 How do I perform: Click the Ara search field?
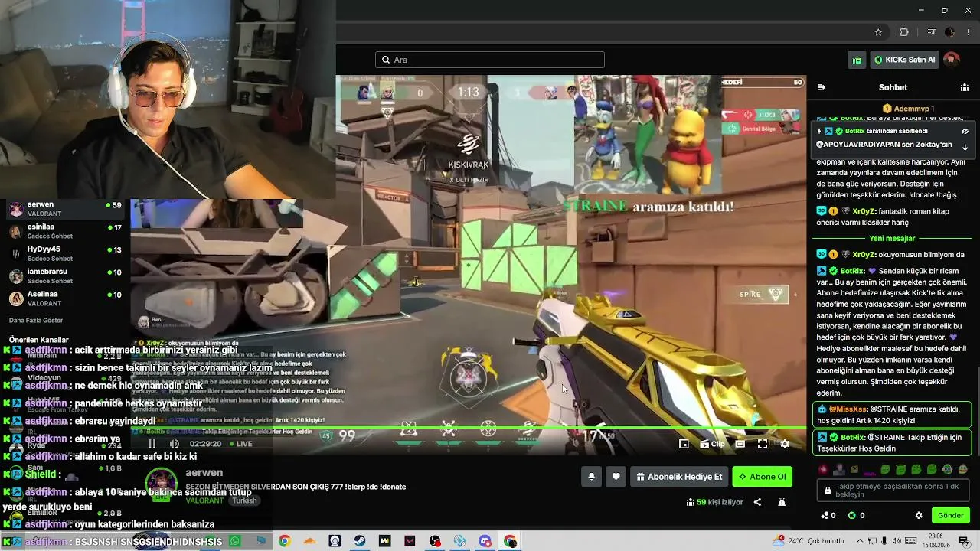(490, 60)
